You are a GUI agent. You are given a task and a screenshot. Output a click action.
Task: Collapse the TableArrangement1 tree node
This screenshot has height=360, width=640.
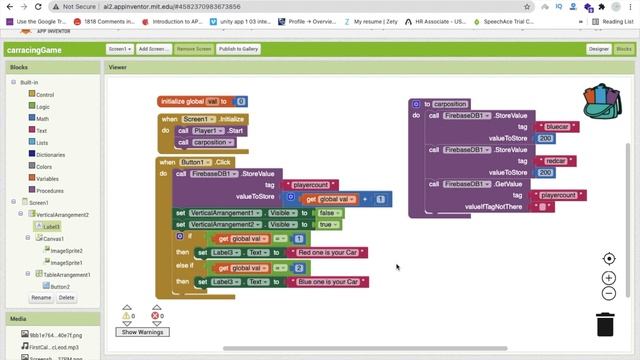coord(28,273)
